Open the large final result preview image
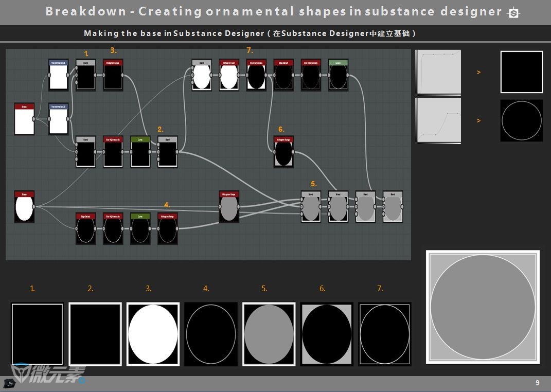Image resolution: width=551 pixels, height=392 pixels. (483, 307)
